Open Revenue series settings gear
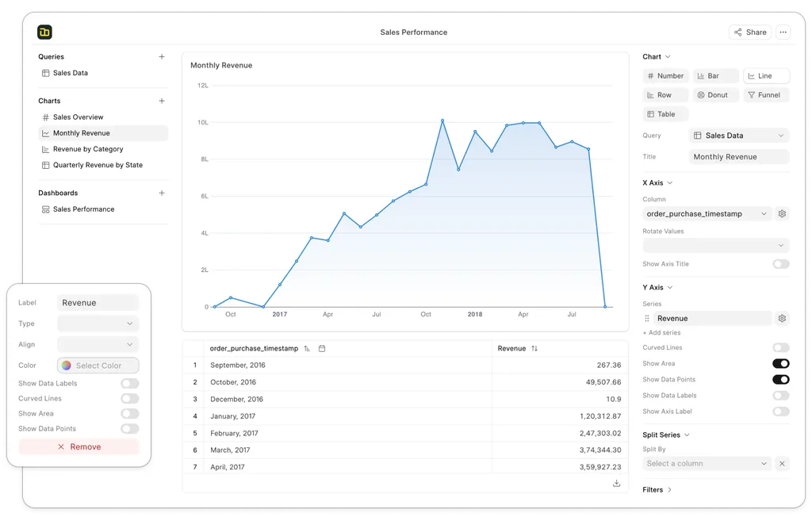The width and height of the screenshot is (812, 517). click(x=782, y=319)
